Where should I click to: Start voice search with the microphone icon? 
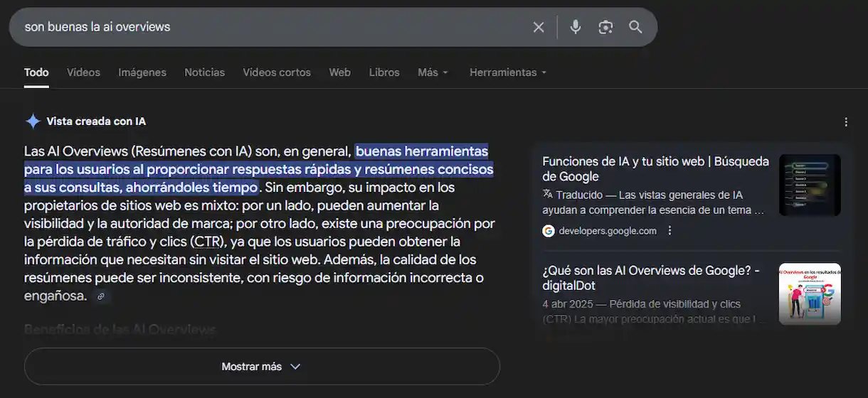[x=576, y=27]
